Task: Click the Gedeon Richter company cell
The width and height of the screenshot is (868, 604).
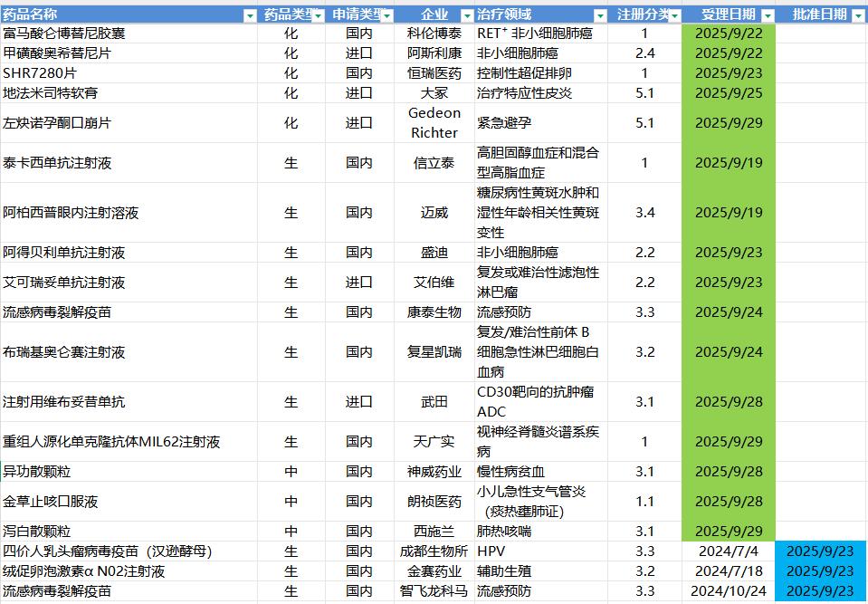Action: coord(434,123)
